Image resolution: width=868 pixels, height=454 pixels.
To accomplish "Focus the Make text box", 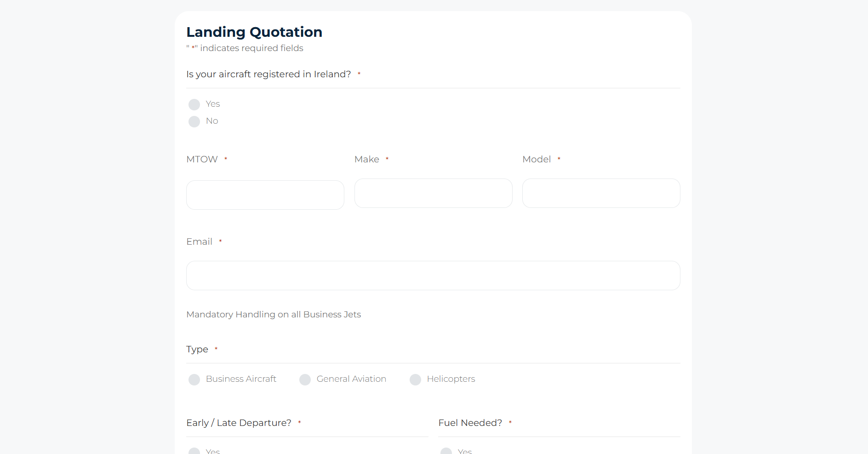I will pyautogui.click(x=433, y=193).
